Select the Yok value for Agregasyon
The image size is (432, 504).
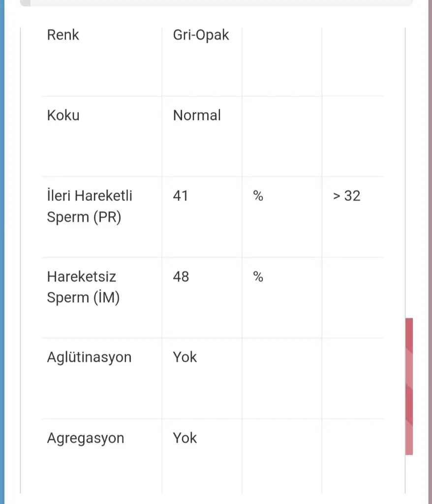pyautogui.click(x=185, y=438)
